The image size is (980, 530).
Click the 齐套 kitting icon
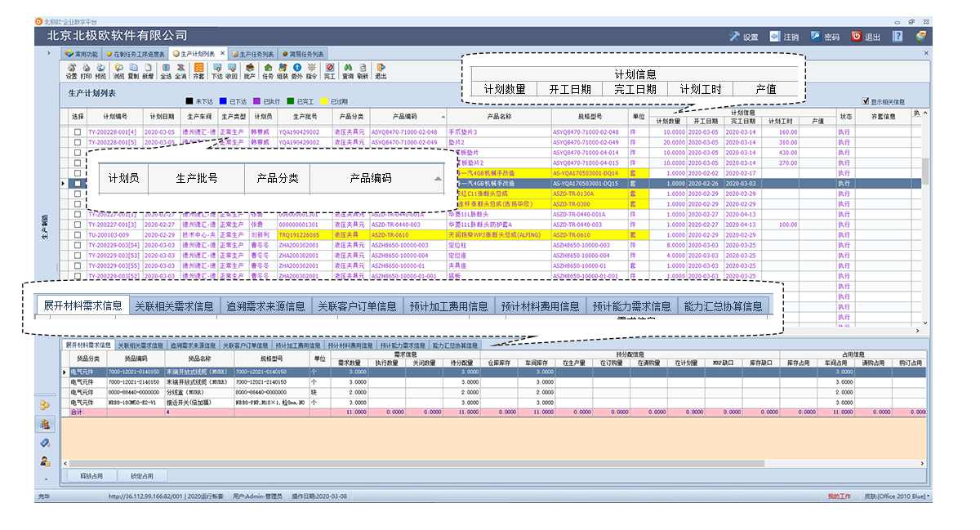[198, 71]
